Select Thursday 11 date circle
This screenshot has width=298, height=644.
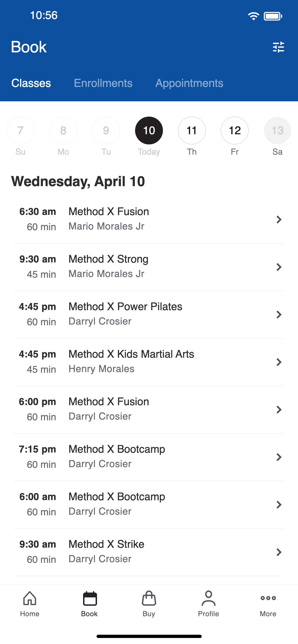tap(192, 131)
